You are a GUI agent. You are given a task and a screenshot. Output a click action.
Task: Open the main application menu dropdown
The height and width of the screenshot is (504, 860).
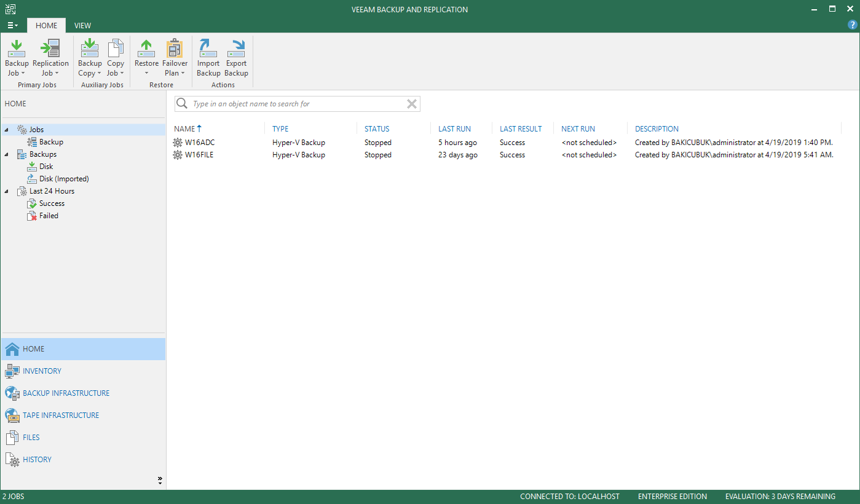click(x=12, y=25)
